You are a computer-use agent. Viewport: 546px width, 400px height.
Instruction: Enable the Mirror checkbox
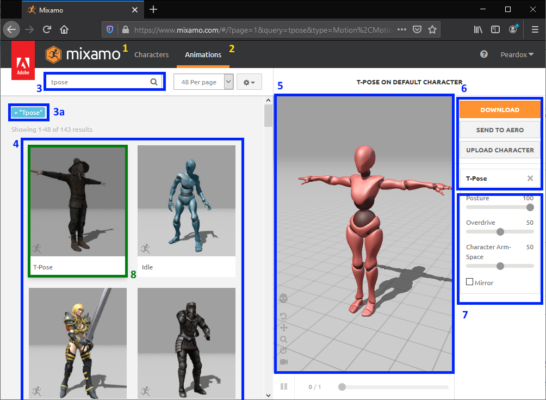click(x=469, y=282)
